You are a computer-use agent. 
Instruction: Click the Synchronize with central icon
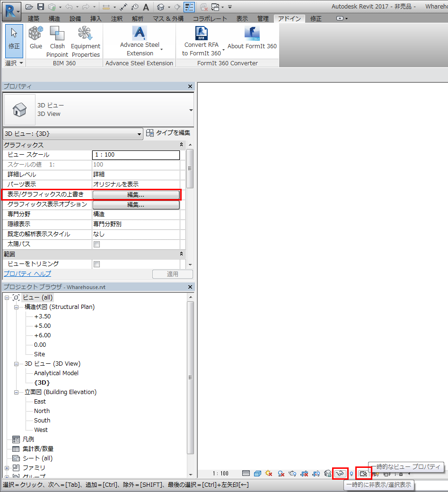(x=52, y=7)
